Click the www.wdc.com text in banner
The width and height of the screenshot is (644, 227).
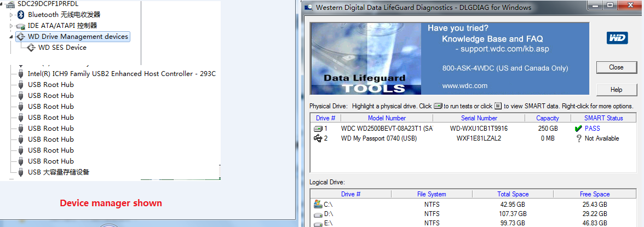click(464, 86)
